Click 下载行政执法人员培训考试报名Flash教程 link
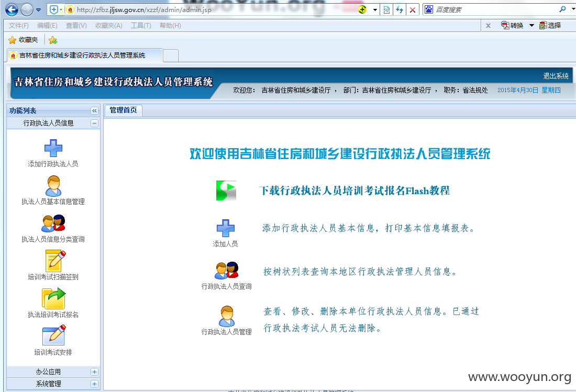This screenshot has height=392, width=576. pyautogui.click(x=354, y=191)
